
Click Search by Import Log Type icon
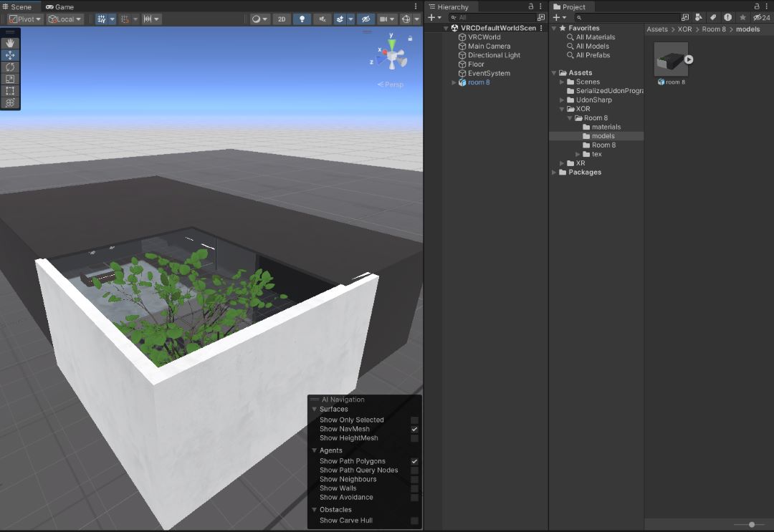727,17
